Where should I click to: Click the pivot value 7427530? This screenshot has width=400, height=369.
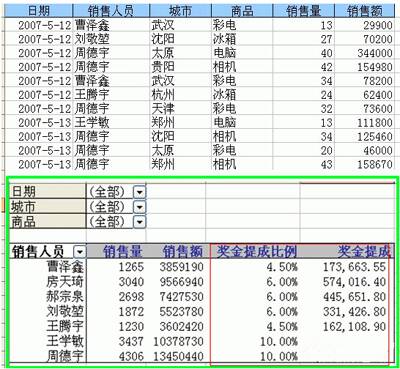click(x=182, y=297)
